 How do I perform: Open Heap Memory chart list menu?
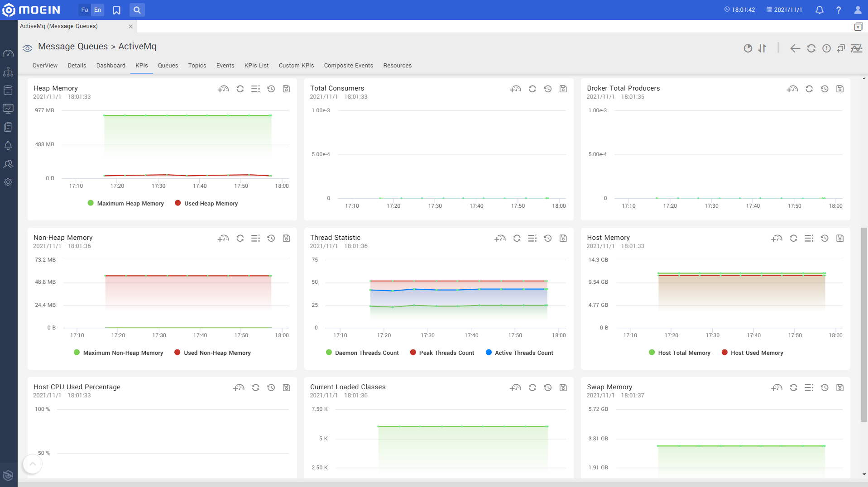[x=255, y=89]
